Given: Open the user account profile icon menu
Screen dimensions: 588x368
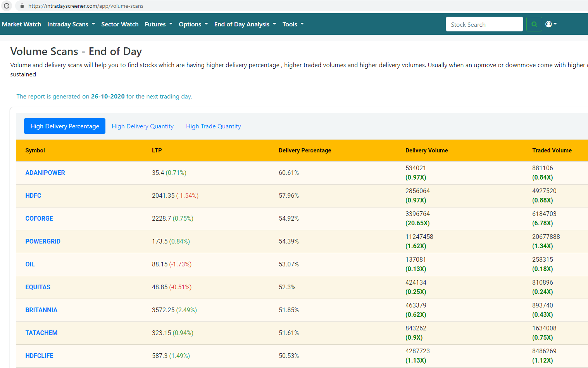Looking at the screenshot, I should click(x=551, y=24).
